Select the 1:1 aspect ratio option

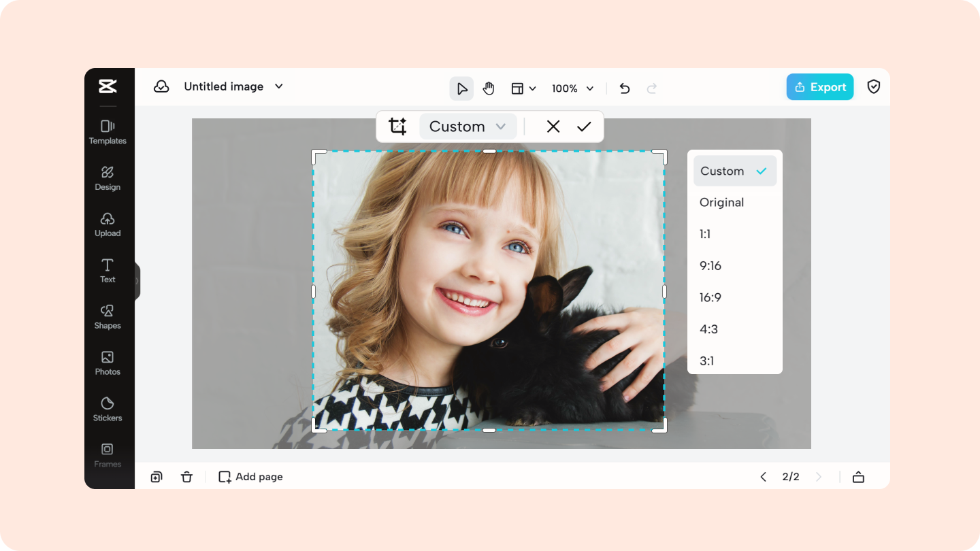click(705, 234)
